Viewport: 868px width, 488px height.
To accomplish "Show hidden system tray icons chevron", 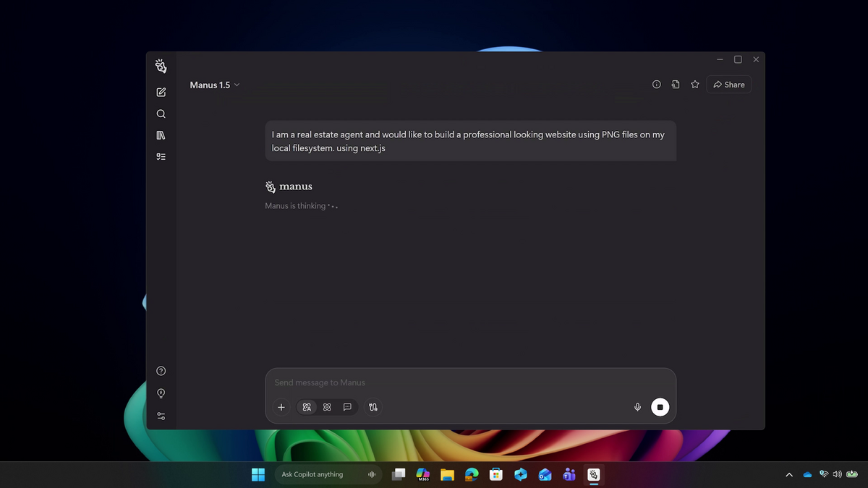I will (789, 475).
